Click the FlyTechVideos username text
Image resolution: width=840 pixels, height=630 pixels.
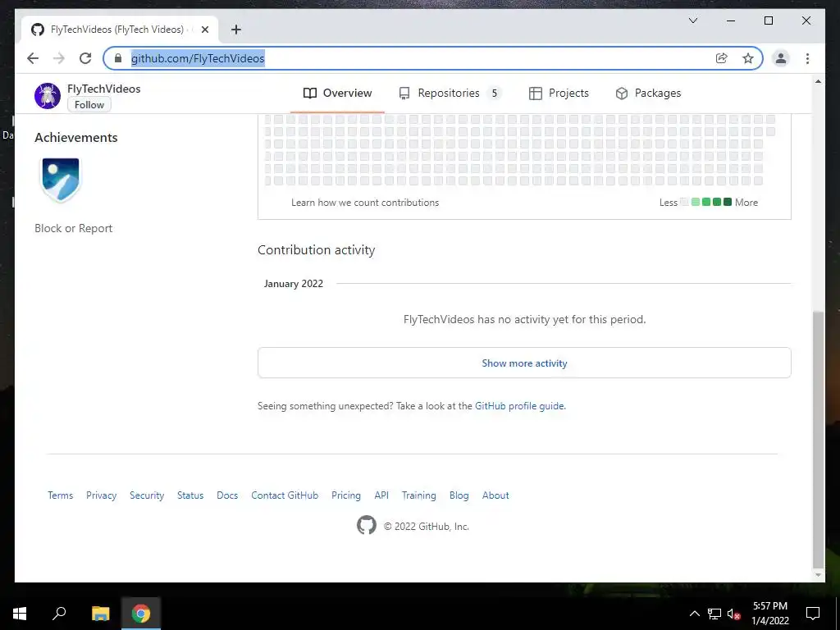pyautogui.click(x=104, y=89)
